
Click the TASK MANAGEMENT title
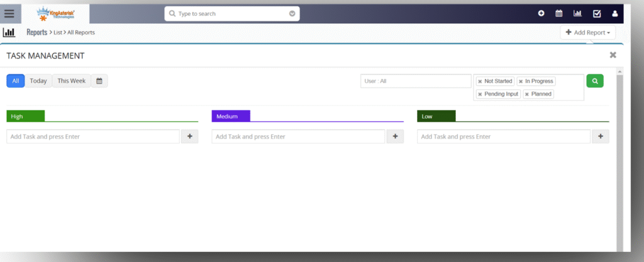(45, 56)
